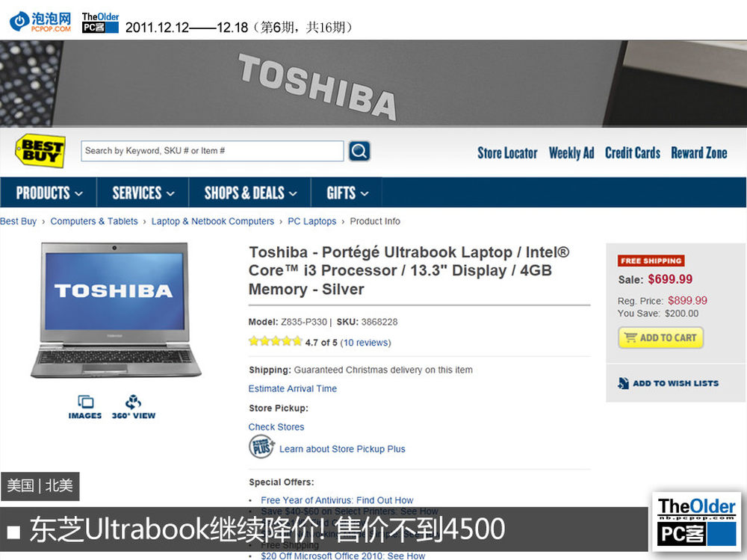Click the Best Buy yellow tag logo
747x560 pixels.
40,151
